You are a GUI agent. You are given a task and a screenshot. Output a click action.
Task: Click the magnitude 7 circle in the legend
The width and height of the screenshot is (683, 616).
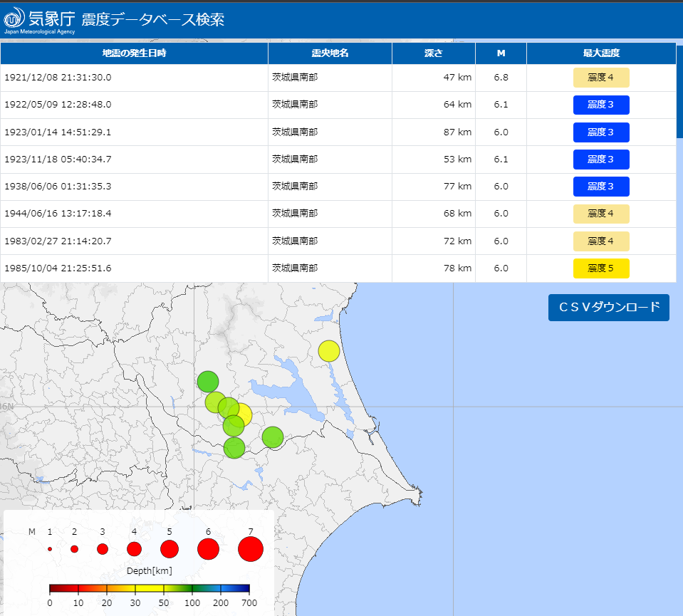click(251, 549)
